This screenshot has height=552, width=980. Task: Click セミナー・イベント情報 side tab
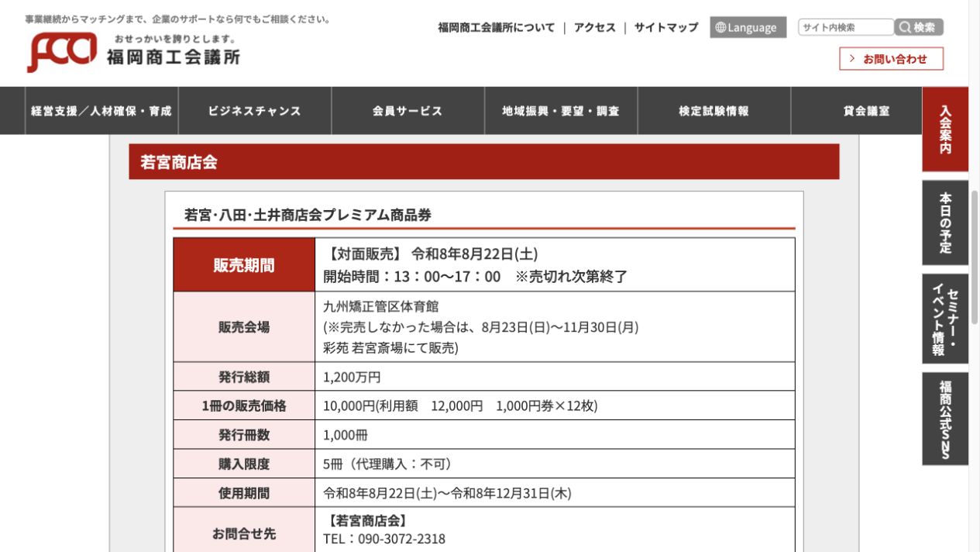[945, 319]
